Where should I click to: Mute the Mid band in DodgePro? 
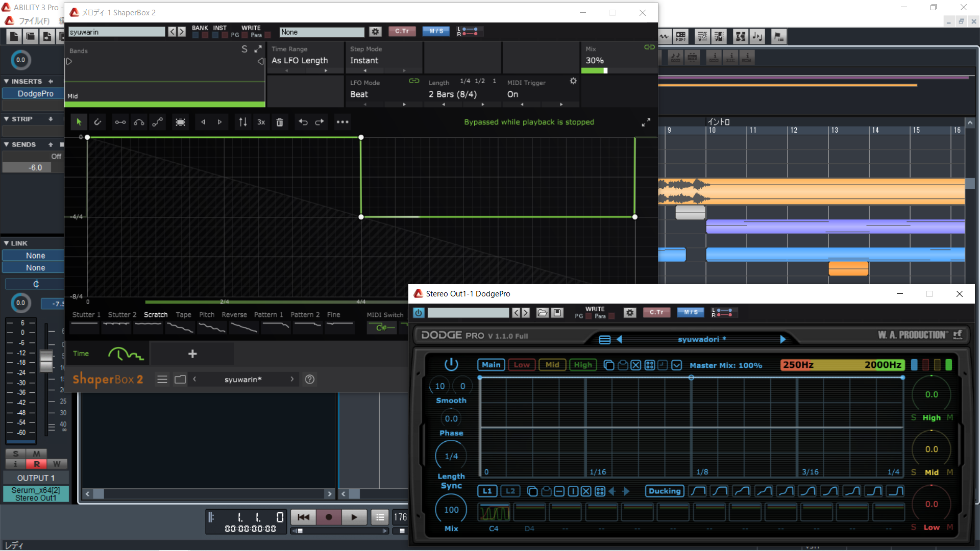point(950,472)
